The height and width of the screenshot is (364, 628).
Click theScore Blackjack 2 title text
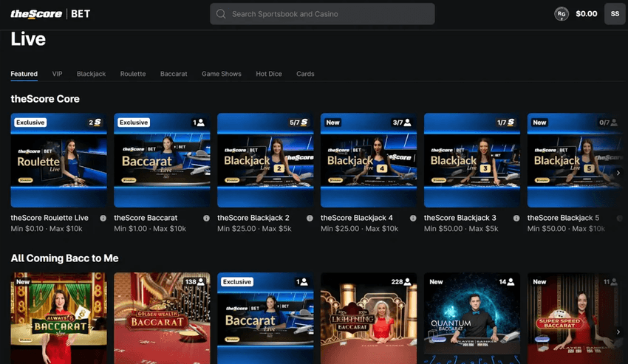253,218
